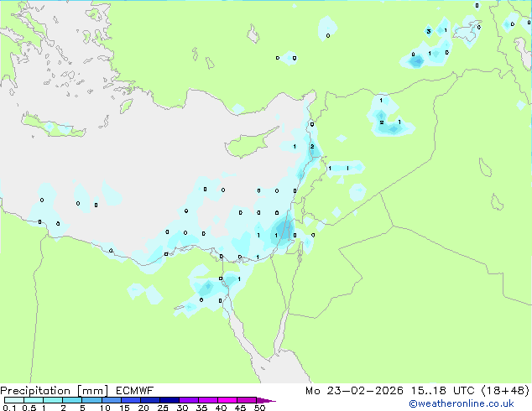Click the "ECMWF" model label
The height and width of the screenshot is (411, 532).
(135, 391)
